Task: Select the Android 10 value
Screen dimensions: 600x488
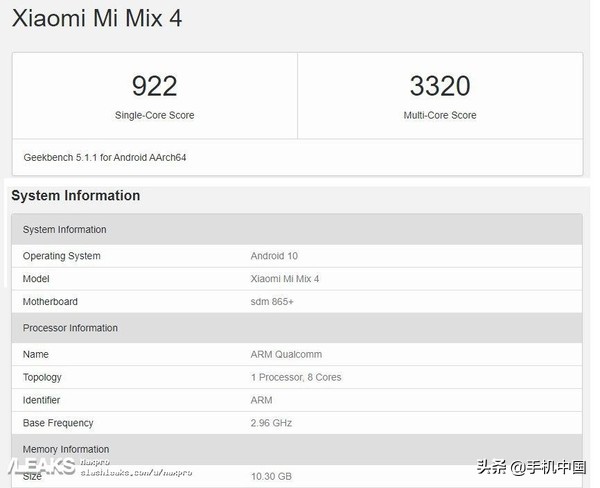Action: pyautogui.click(x=274, y=256)
